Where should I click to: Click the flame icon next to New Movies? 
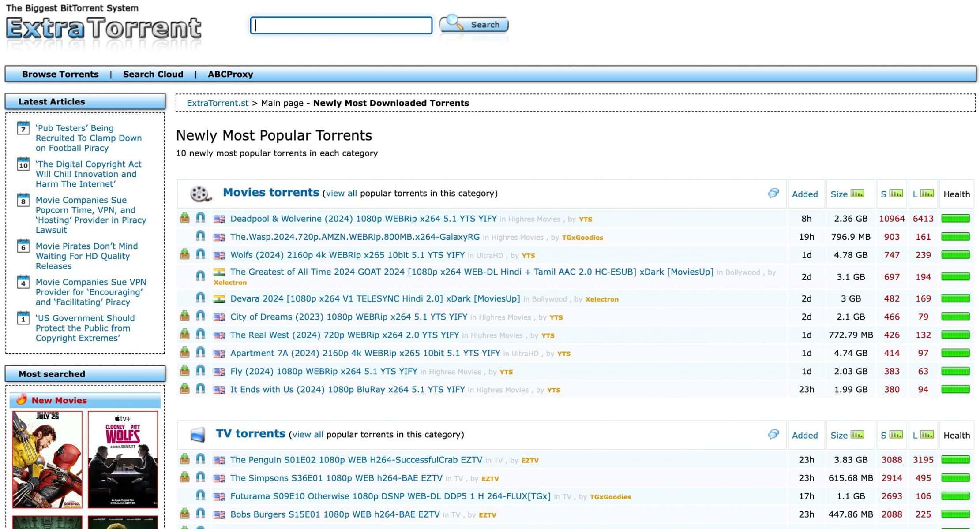click(22, 399)
